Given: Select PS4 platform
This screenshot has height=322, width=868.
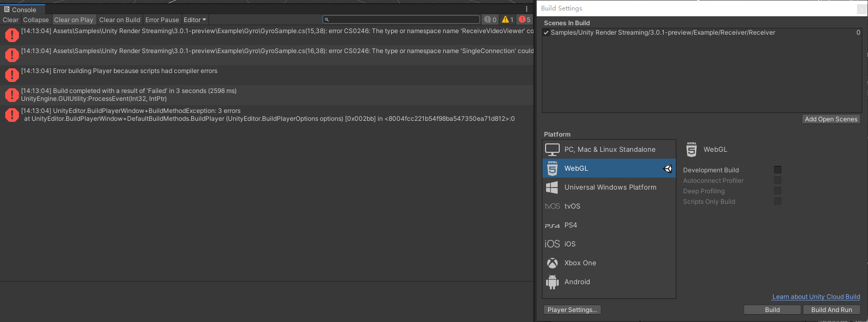Looking at the screenshot, I should pos(609,225).
